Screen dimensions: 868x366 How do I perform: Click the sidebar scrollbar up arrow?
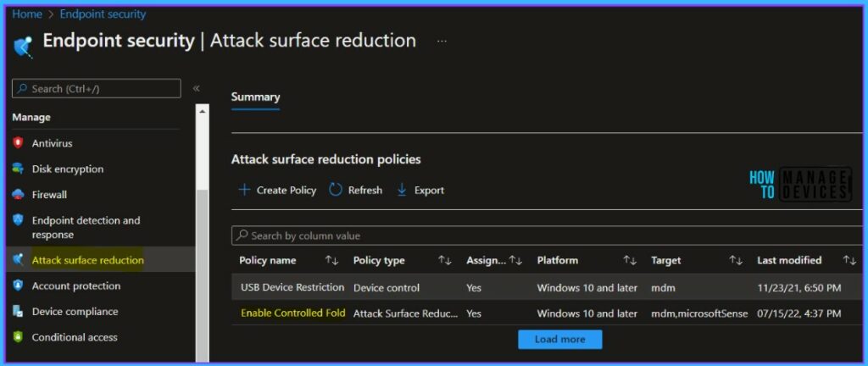point(202,111)
